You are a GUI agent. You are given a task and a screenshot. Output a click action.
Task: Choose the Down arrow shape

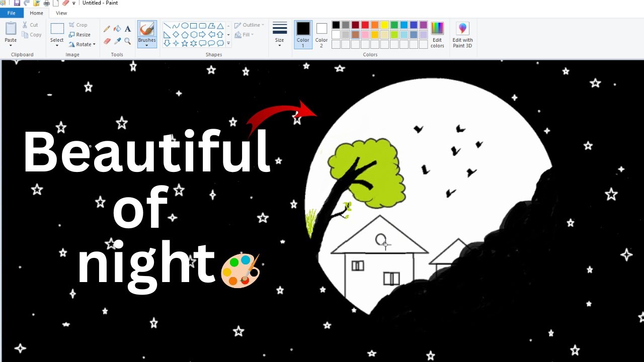[167, 43]
